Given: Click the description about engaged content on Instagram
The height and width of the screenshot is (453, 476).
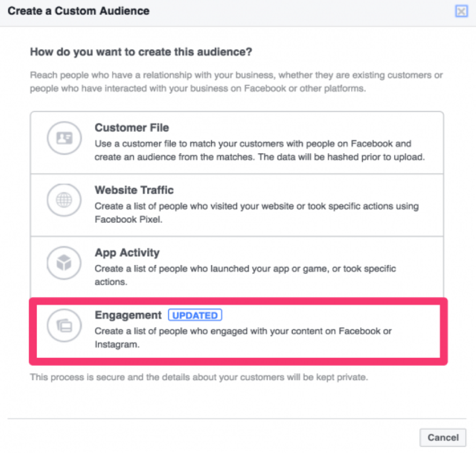Looking at the screenshot, I should [243, 337].
